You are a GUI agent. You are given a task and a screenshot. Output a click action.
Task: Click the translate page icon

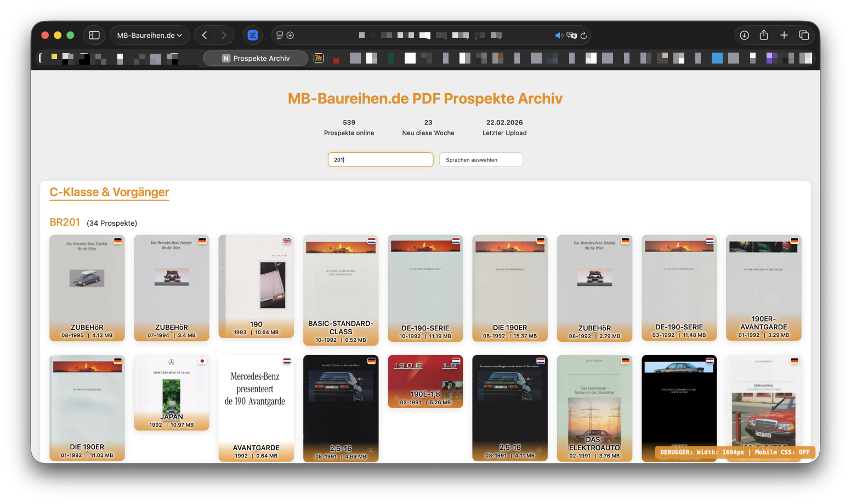click(x=571, y=35)
